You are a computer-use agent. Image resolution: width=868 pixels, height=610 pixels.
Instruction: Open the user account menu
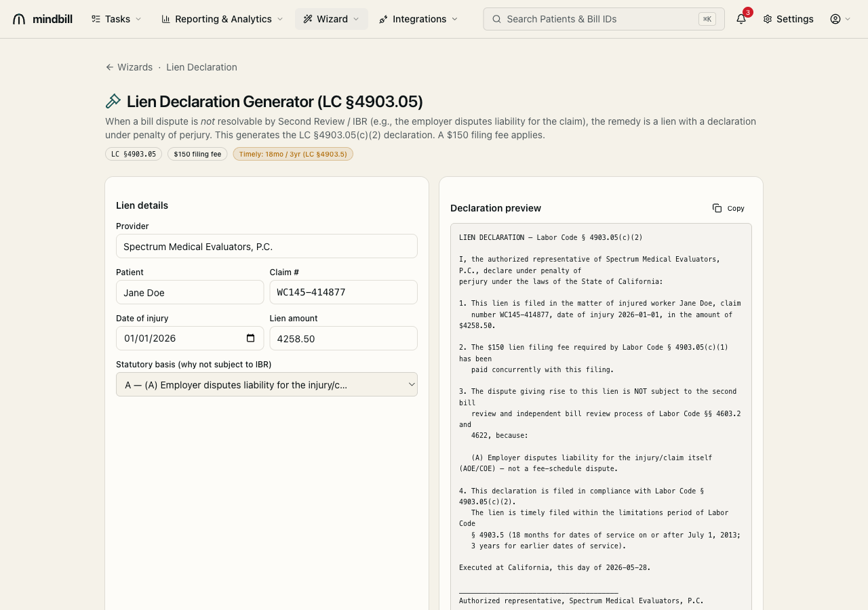(840, 19)
